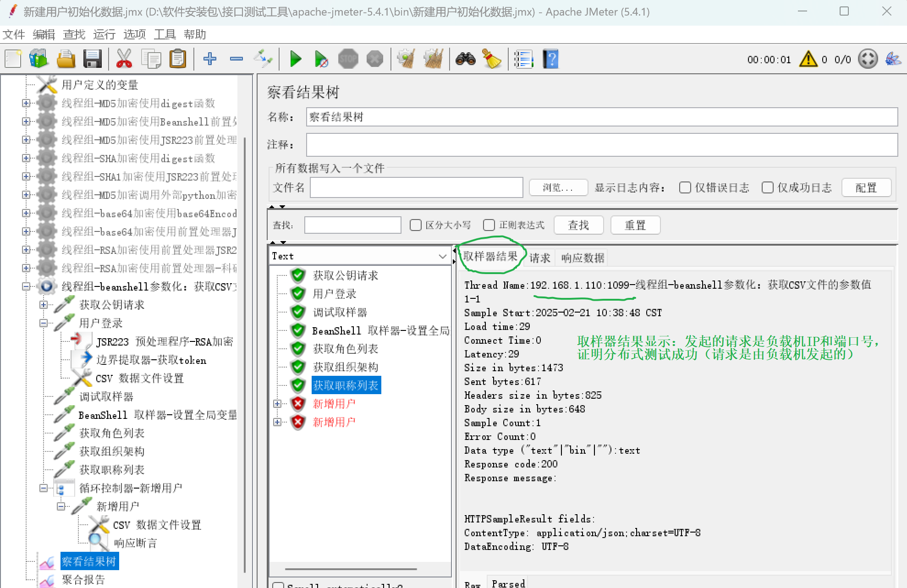
Task: Enable the 仅成功日志 checkbox
Action: click(x=767, y=187)
